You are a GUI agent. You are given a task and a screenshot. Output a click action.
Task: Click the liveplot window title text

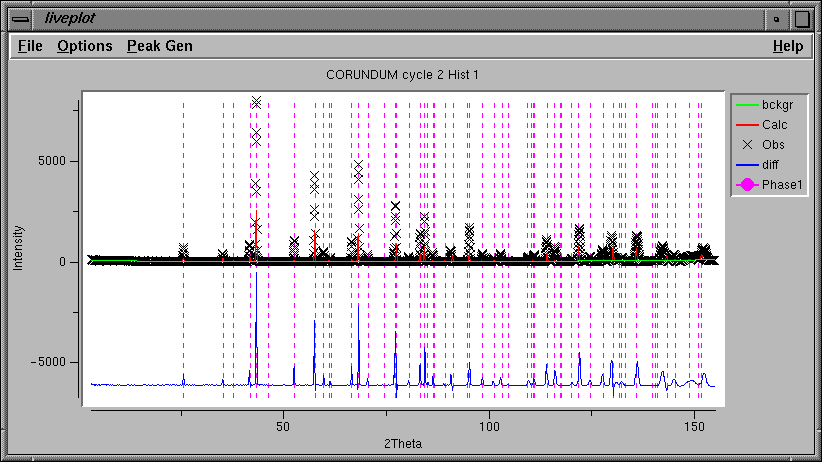coord(70,18)
